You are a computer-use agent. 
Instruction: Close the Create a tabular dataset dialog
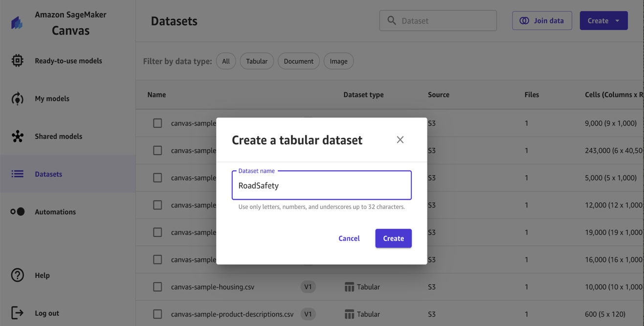coord(400,140)
